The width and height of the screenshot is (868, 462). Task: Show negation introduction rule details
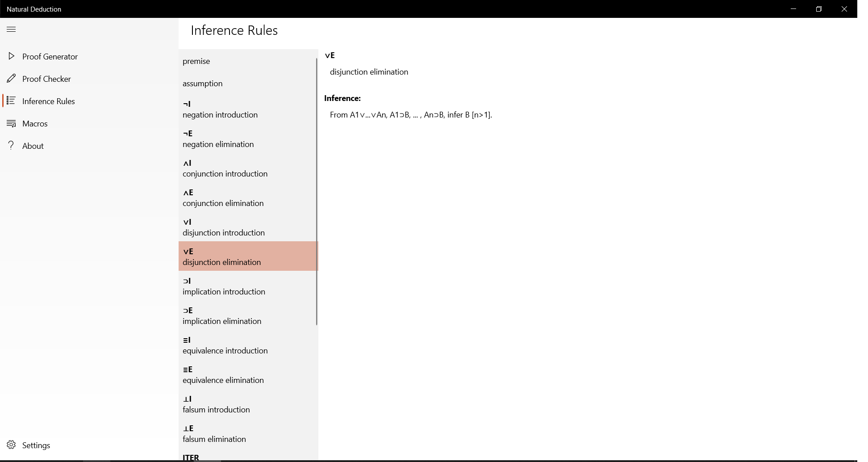(x=248, y=109)
